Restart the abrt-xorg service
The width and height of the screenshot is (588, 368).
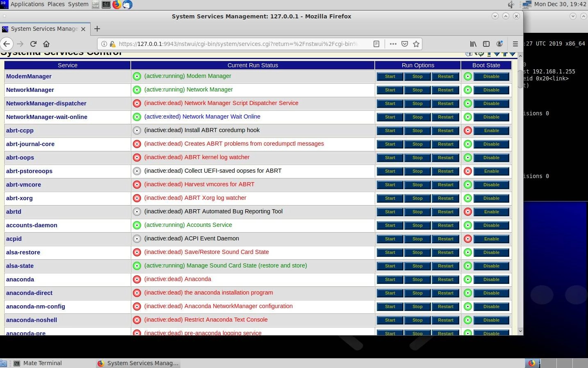pyautogui.click(x=445, y=198)
